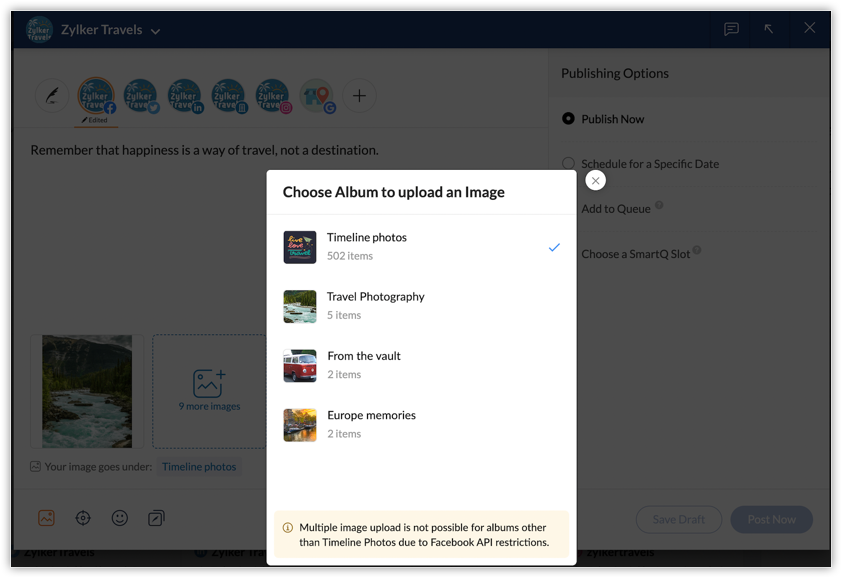The width and height of the screenshot is (842, 578).
Task: Click the edit-copy toolbar icon
Action: click(x=156, y=518)
